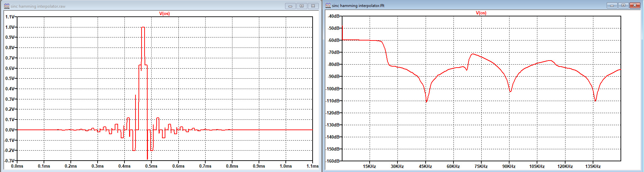Click the 15KHz frequency axis label
This screenshot has width=644, height=172.
(369, 166)
